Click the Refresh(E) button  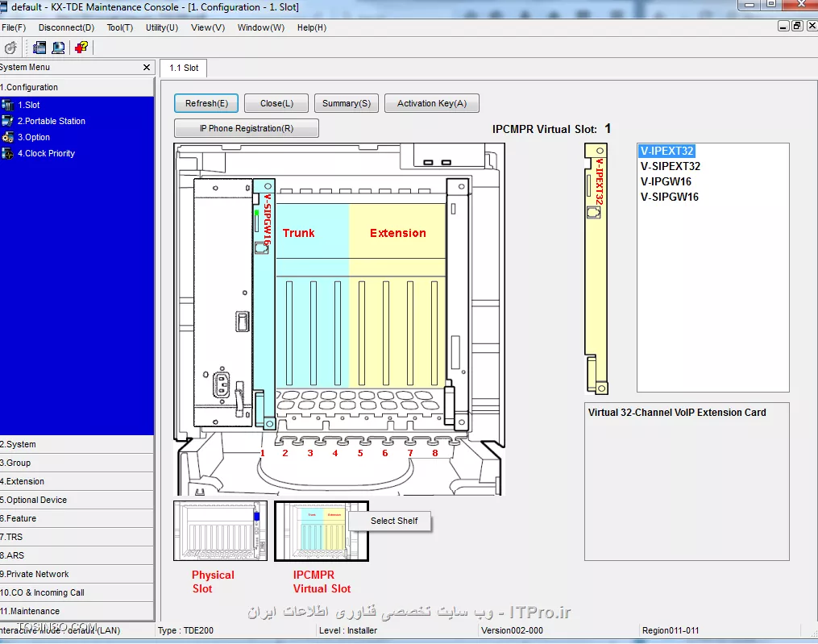pos(206,103)
